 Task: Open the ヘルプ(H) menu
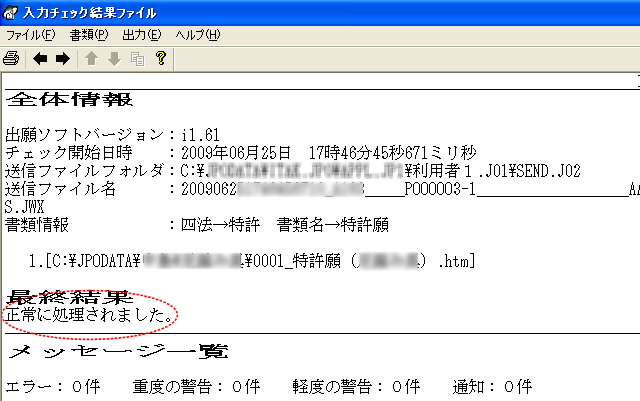tap(198, 35)
